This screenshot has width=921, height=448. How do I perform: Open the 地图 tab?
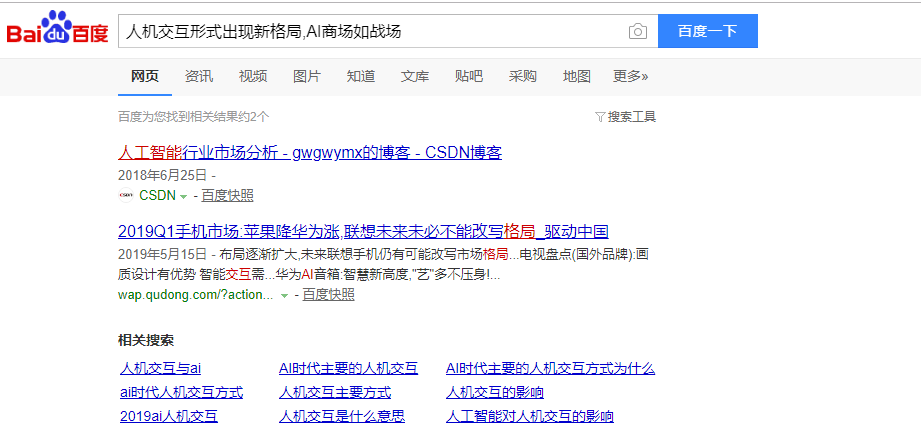point(576,76)
